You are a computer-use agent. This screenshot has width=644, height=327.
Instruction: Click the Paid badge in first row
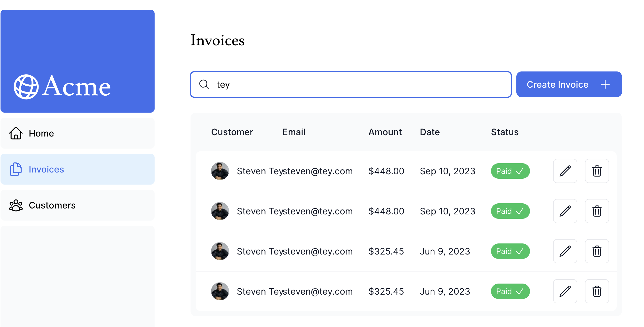(510, 171)
